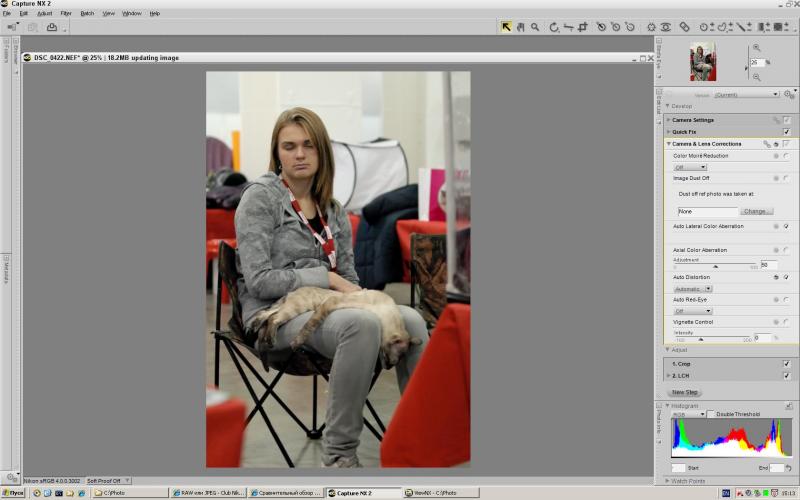Toggle the Auto Distortion apply checkbox

point(786,278)
